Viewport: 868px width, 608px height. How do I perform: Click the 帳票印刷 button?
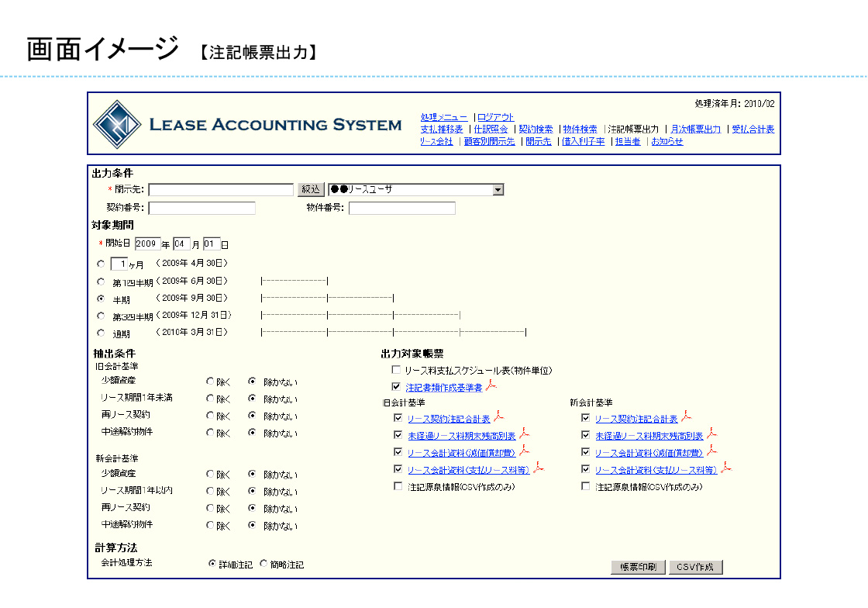click(639, 567)
